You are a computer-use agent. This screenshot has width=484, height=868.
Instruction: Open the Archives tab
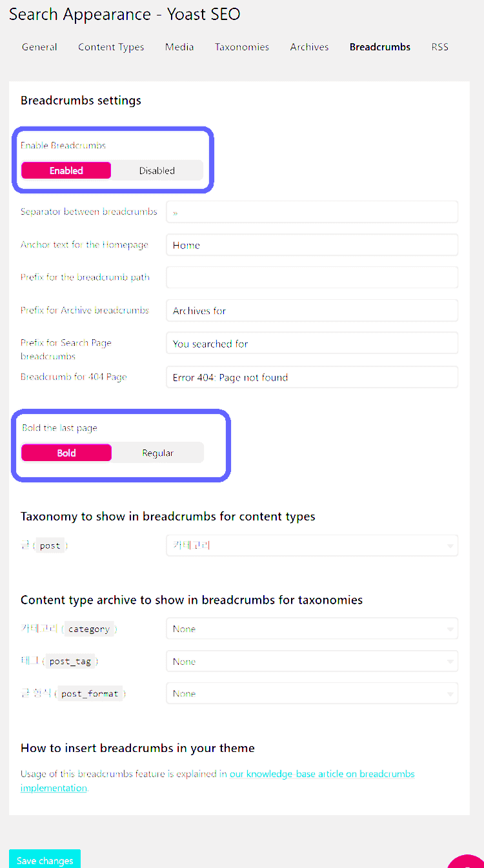point(309,47)
